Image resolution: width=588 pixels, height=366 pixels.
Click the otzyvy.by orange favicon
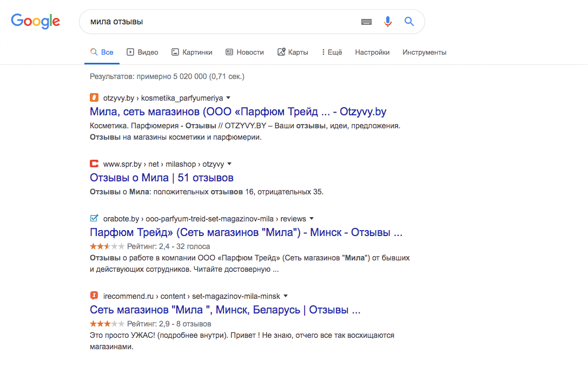[x=94, y=97]
